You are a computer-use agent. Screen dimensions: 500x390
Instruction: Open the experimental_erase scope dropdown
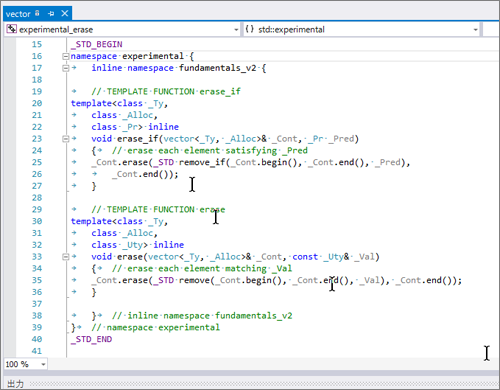(236, 30)
